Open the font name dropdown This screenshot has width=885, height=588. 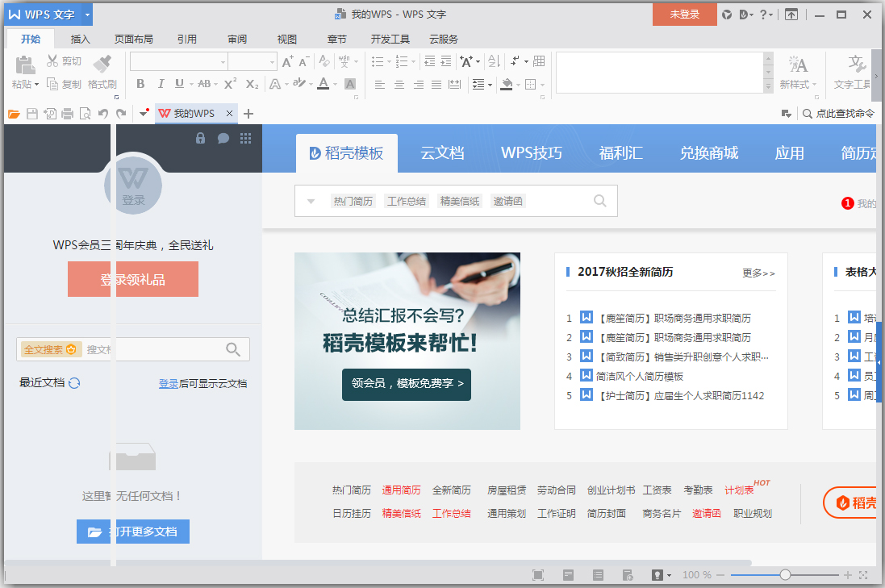point(223,62)
